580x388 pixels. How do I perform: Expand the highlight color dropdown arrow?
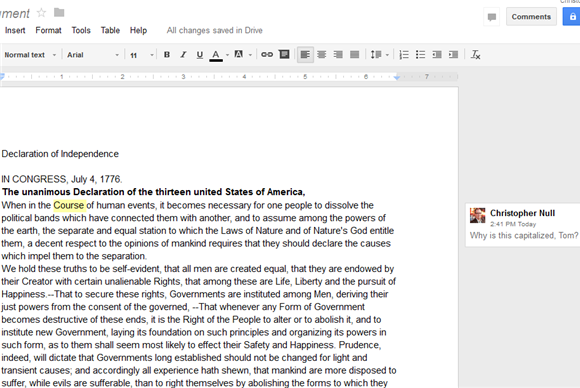[x=250, y=55]
